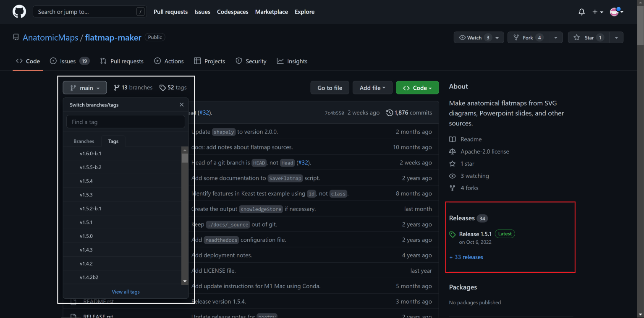
Task: Select the Pull requests repository tab
Action: click(122, 61)
